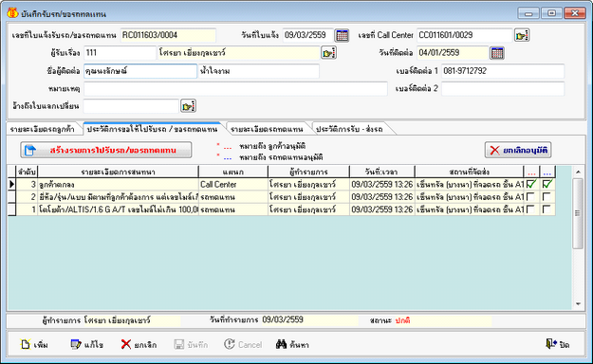Click ผู้ทำรายการ column header
593x364 pixels.
pyautogui.click(x=308, y=172)
